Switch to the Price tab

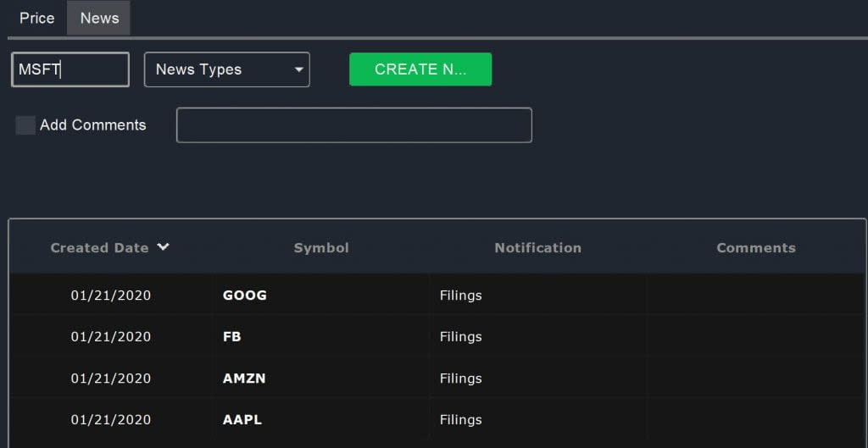[36, 18]
